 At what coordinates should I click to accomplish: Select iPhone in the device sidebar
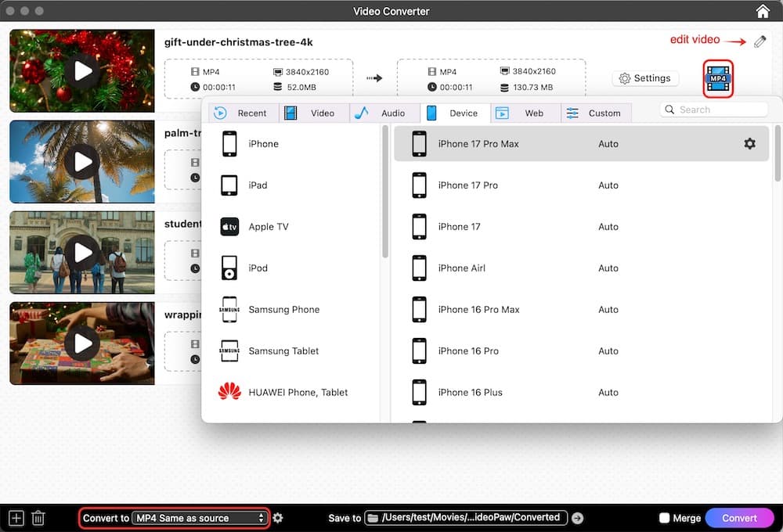[x=263, y=144]
